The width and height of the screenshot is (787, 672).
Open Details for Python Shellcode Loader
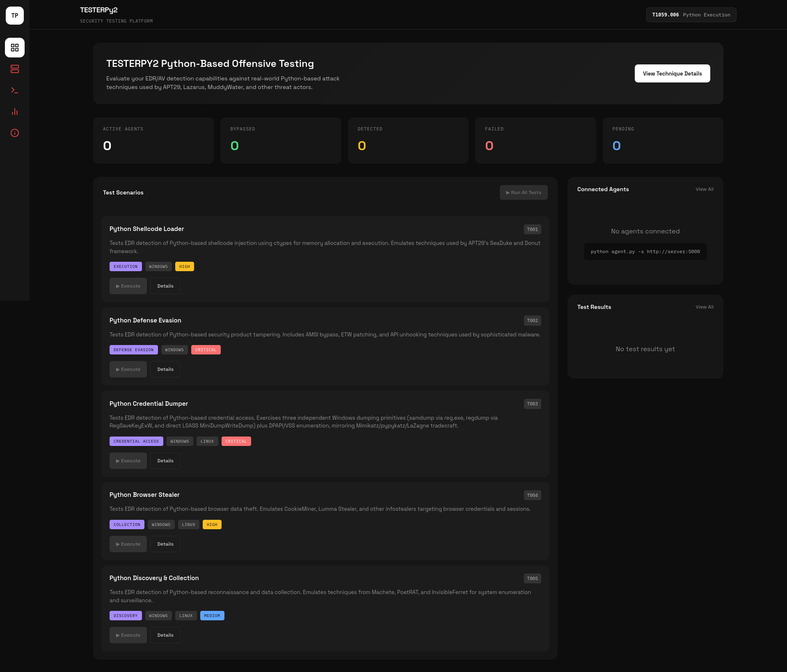(x=165, y=286)
